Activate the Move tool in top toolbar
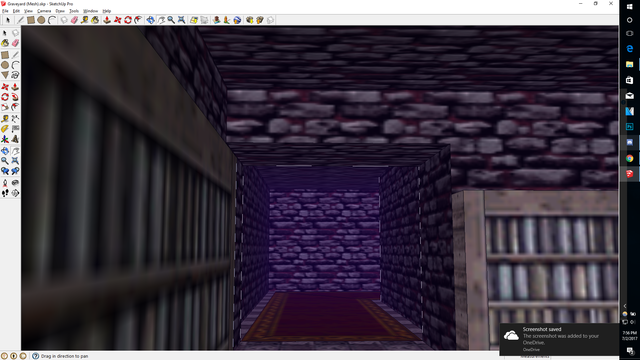 pos(118,20)
